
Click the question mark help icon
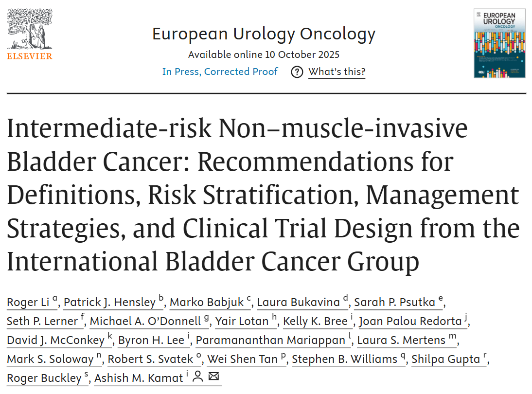click(x=297, y=72)
